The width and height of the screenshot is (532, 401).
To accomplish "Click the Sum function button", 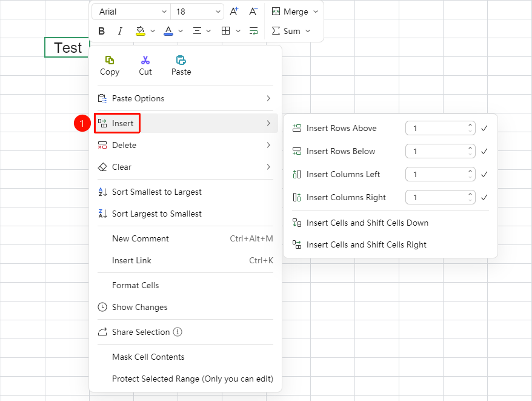I will pos(286,32).
